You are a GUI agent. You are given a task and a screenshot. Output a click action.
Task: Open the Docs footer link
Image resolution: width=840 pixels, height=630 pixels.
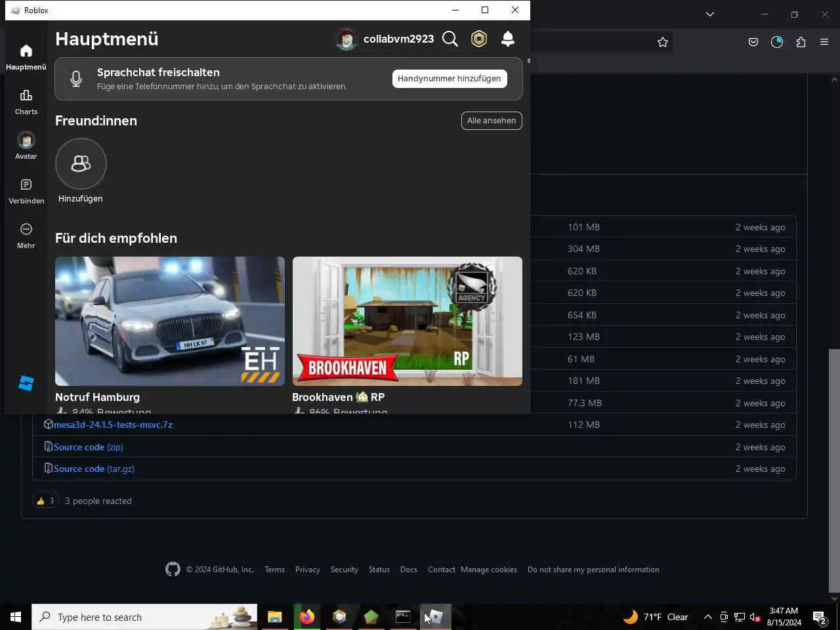pyautogui.click(x=409, y=570)
